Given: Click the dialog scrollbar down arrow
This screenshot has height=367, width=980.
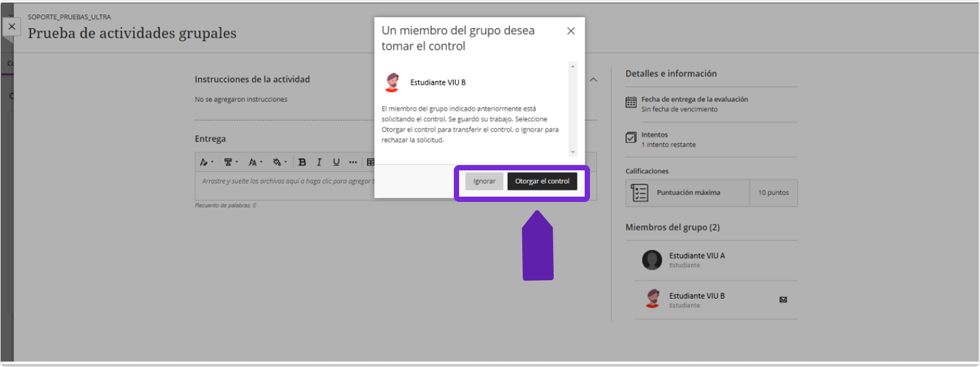Looking at the screenshot, I should (572, 153).
